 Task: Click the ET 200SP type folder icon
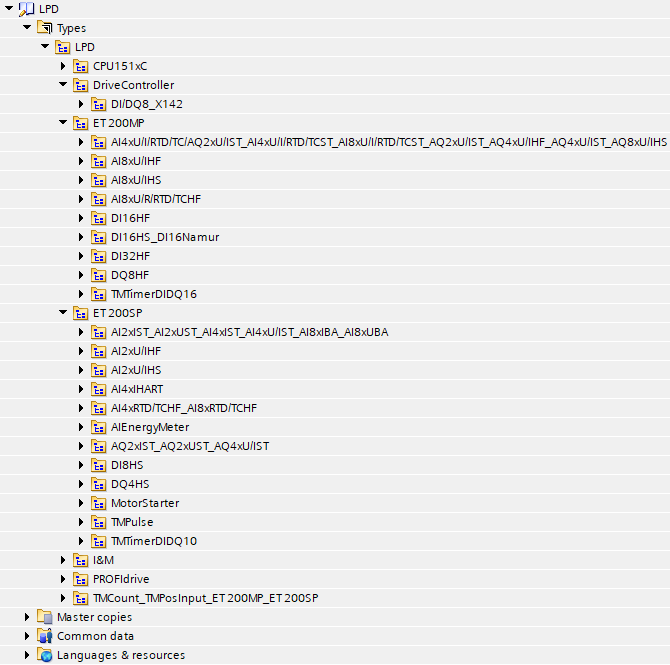click(80, 313)
